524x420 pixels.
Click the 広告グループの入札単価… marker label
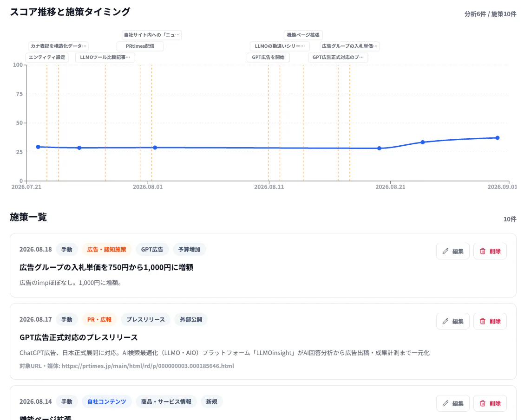[349, 46]
